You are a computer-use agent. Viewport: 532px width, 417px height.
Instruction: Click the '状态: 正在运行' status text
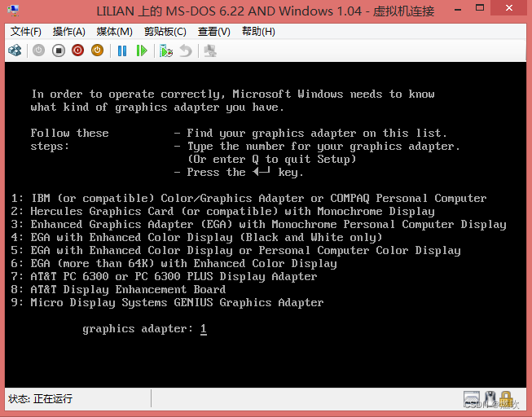[41, 399]
